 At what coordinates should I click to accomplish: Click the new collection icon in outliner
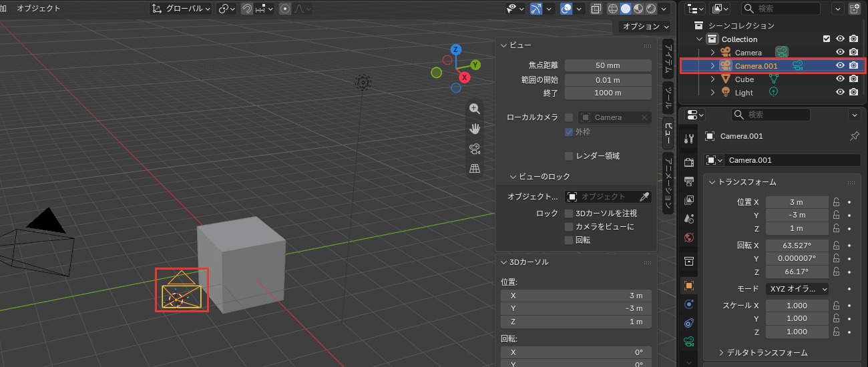854,9
